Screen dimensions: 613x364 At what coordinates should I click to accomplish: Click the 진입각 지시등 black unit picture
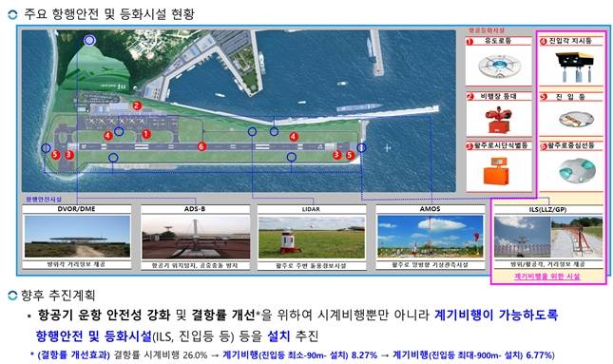[574, 67]
